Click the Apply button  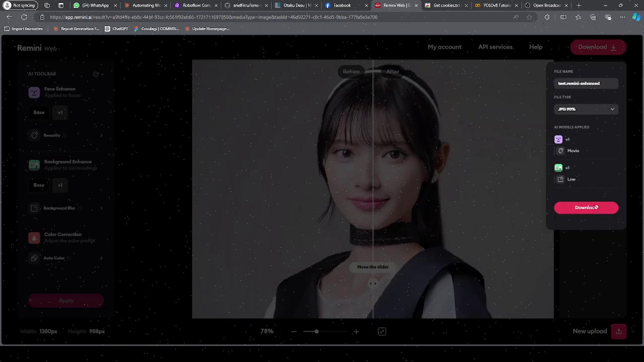pos(66,301)
